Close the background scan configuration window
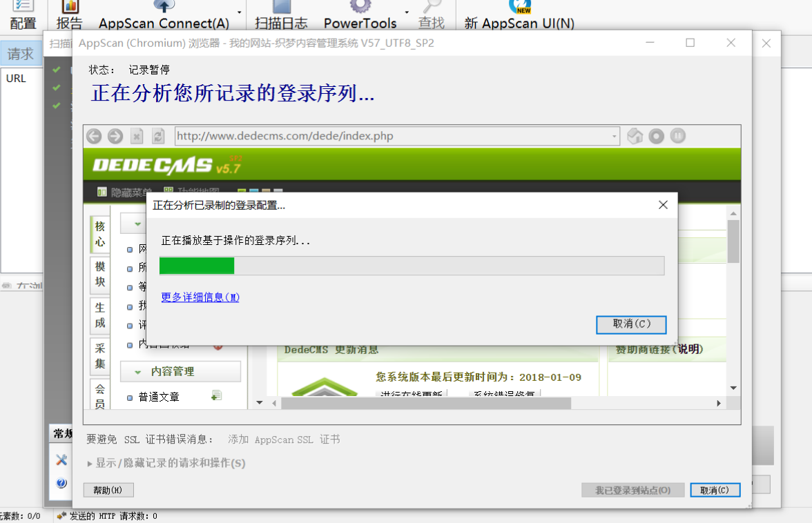The image size is (812, 523). [766, 43]
